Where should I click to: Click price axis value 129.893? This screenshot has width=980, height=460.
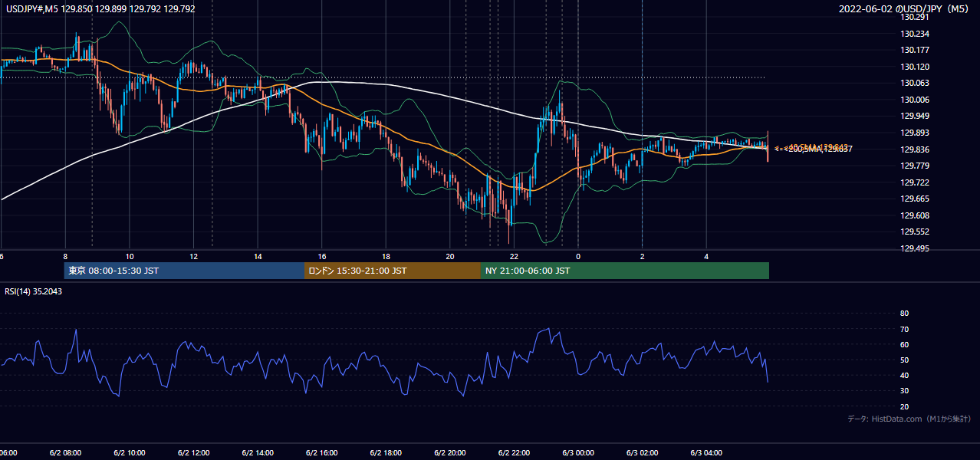tap(914, 133)
